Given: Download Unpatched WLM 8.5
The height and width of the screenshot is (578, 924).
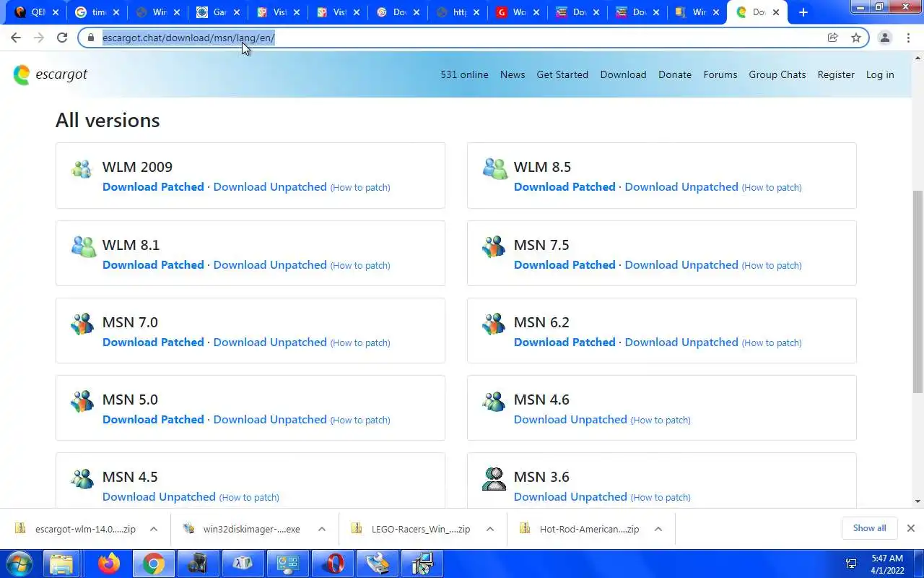Looking at the screenshot, I should 681,187.
